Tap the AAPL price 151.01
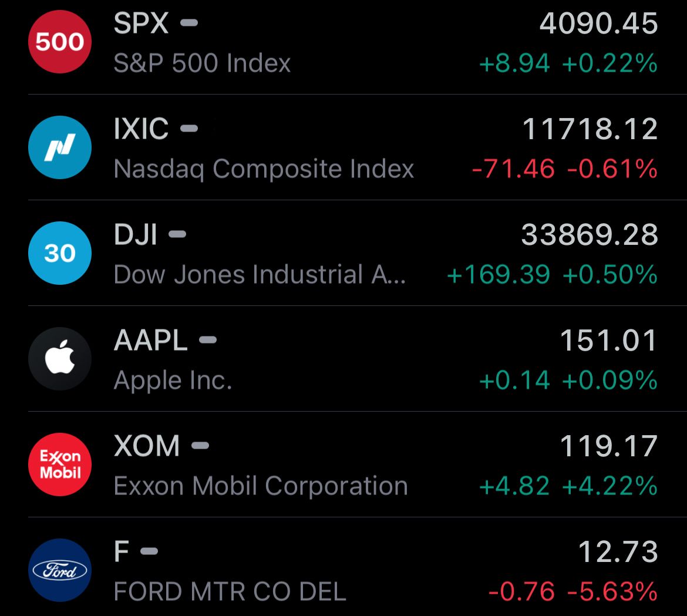687x616 pixels. click(x=608, y=341)
